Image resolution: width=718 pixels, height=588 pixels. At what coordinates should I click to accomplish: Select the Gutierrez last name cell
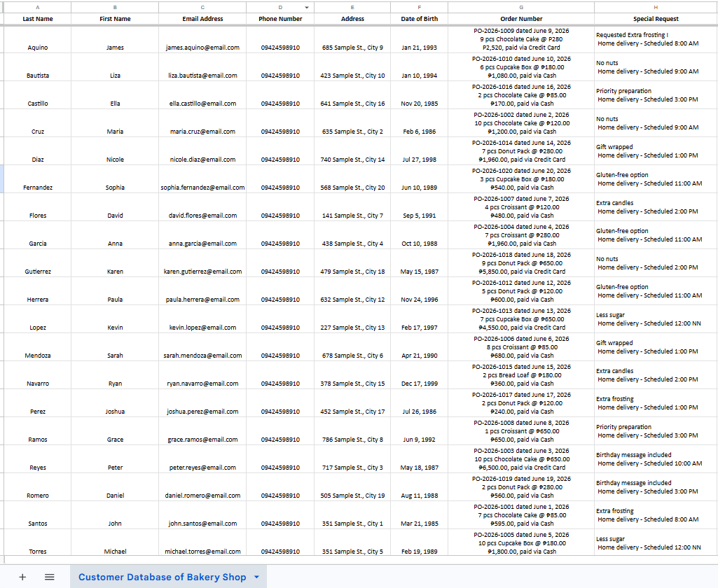(38, 263)
